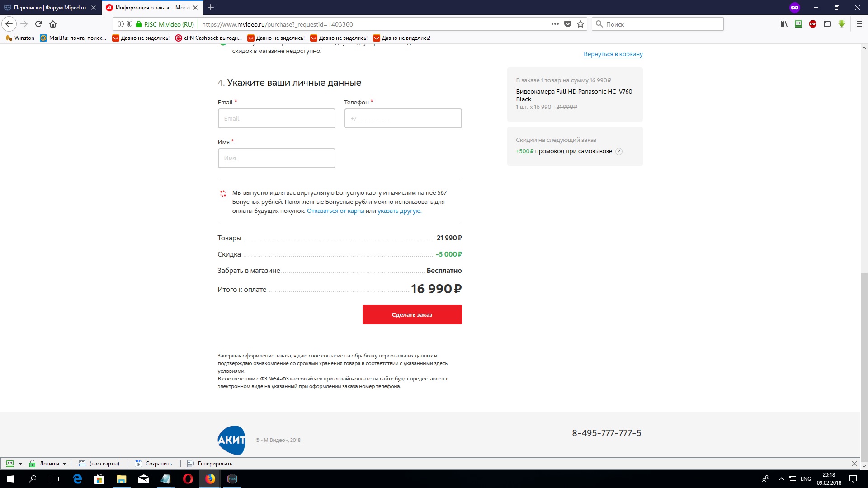
Task: Click Отказаться от карты link
Action: (x=335, y=211)
